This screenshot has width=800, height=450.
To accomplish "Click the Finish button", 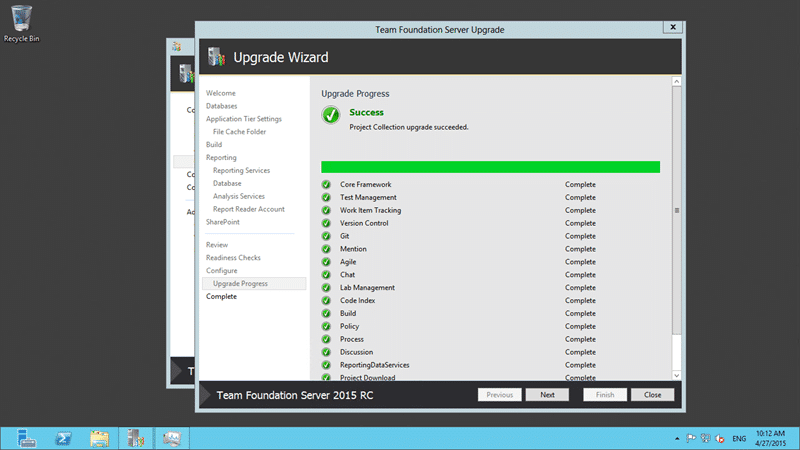I will 605,394.
